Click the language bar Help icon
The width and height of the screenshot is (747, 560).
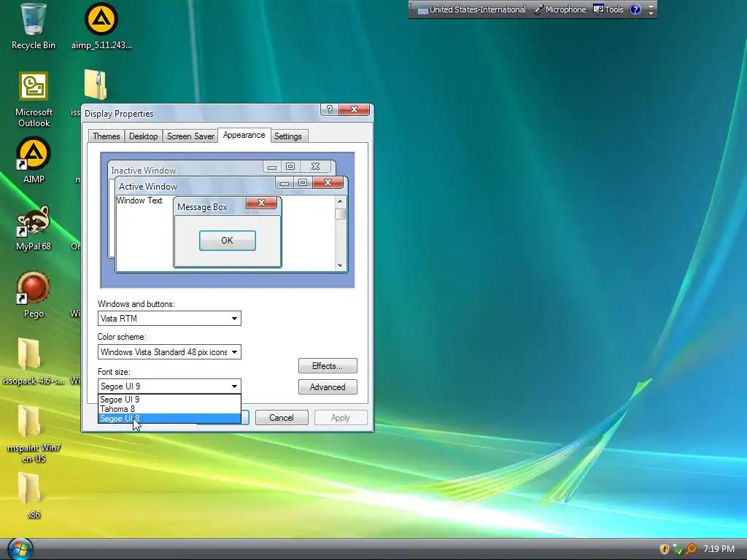(635, 9)
